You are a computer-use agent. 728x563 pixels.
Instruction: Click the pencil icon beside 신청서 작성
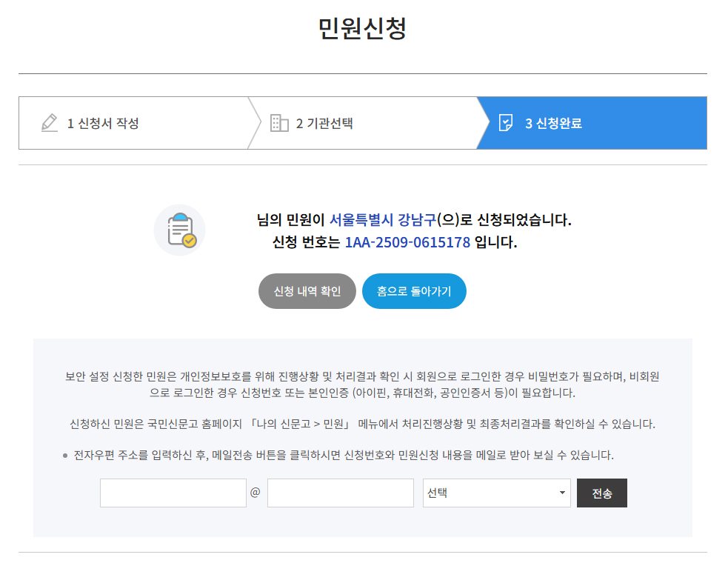click(x=49, y=123)
